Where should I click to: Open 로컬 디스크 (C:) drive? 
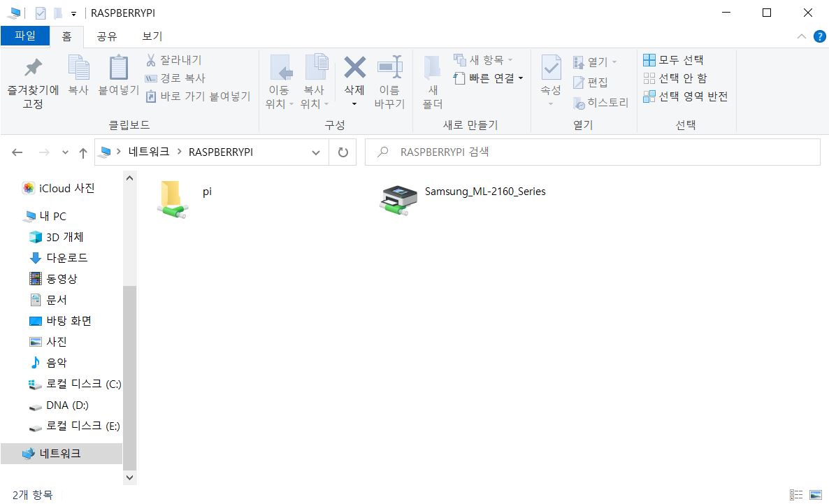[x=75, y=384]
